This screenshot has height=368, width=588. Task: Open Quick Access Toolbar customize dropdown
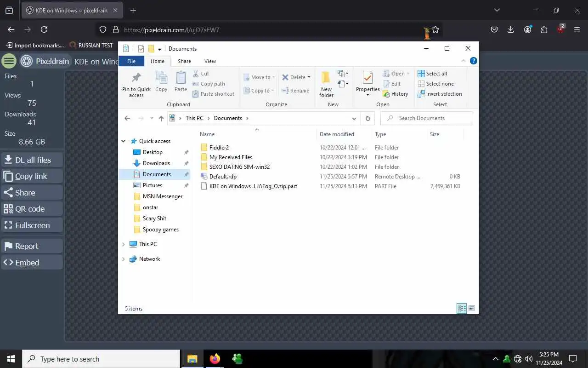coord(159,49)
